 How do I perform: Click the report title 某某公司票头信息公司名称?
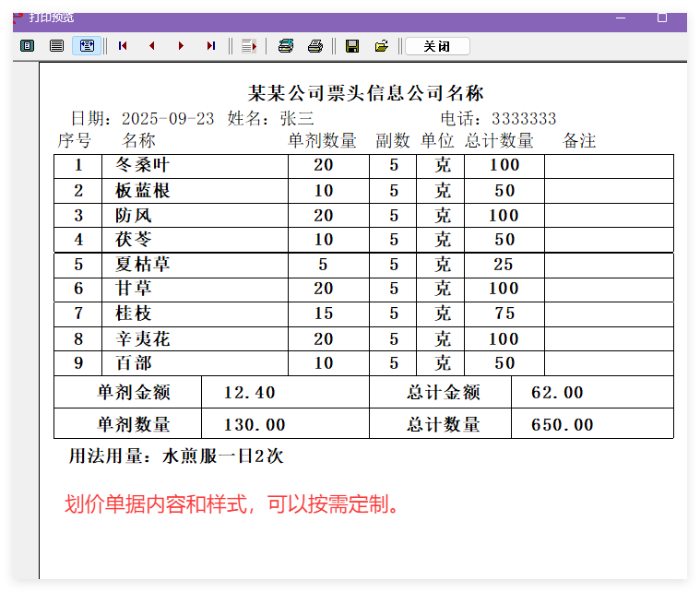366,93
